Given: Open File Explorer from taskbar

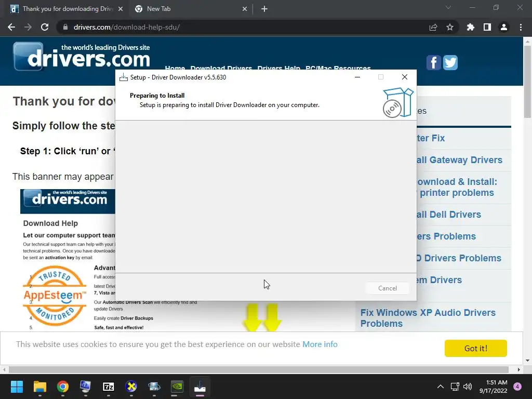Looking at the screenshot, I should click(39, 387).
